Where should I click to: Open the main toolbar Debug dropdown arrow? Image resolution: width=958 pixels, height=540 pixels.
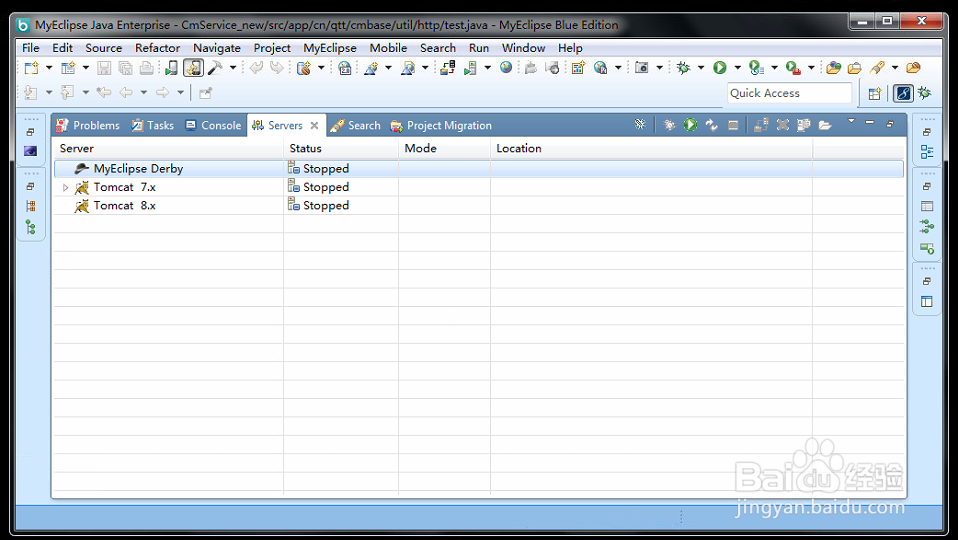[x=701, y=68]
